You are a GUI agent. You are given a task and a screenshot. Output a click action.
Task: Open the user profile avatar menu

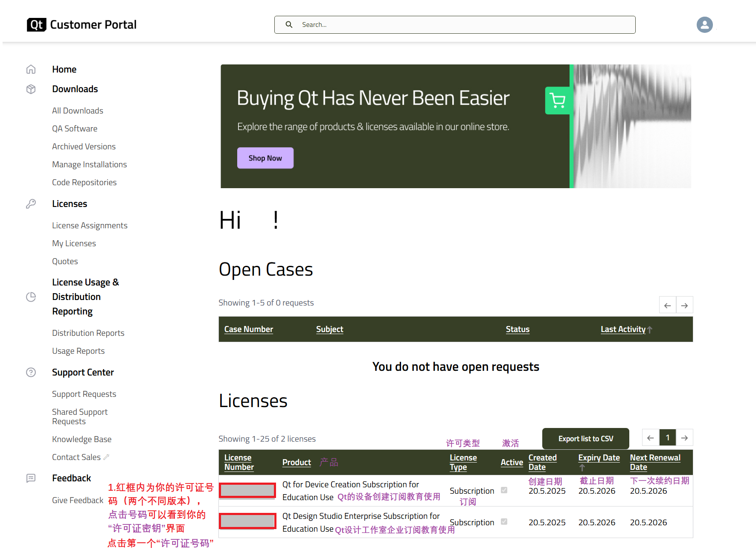[704, 25]
